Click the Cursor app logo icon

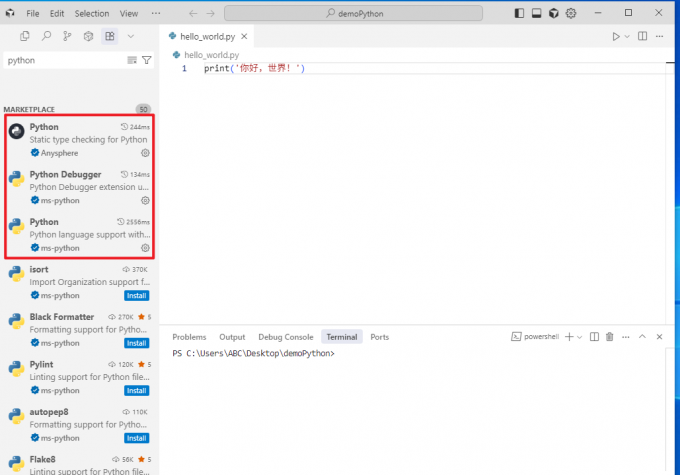10,13
